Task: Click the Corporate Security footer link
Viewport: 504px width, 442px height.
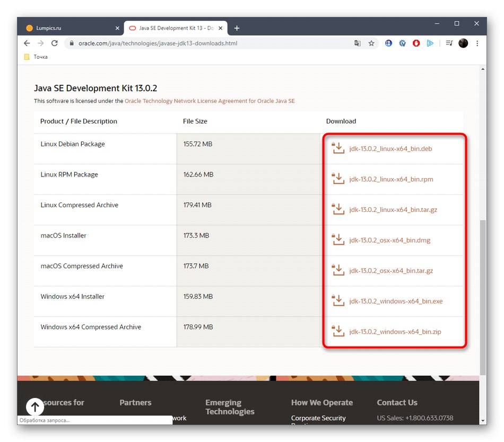Action: [x=318, y=418]
